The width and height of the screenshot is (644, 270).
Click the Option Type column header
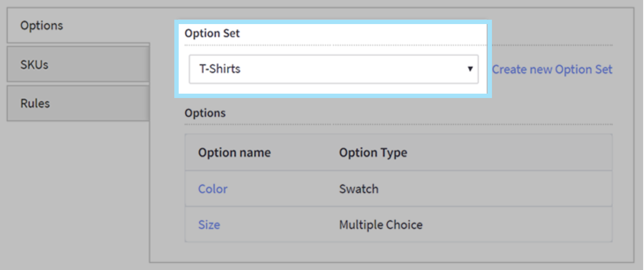(373, 153)
